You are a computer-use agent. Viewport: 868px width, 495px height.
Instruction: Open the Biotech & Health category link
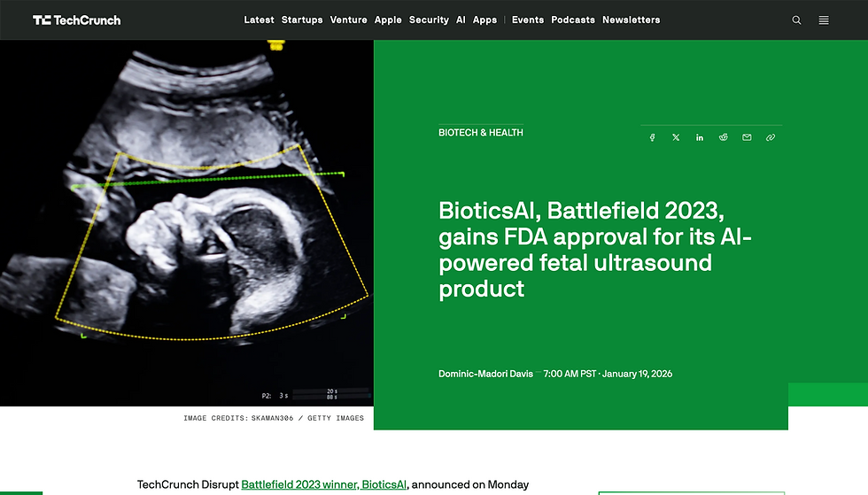tap(480, 132)
